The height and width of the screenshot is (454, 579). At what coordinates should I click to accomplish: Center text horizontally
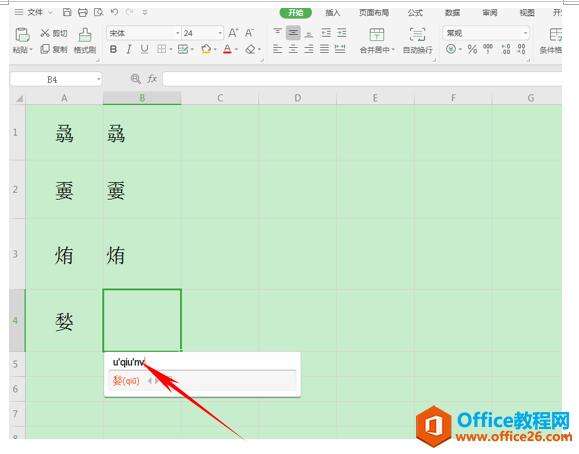293,49
